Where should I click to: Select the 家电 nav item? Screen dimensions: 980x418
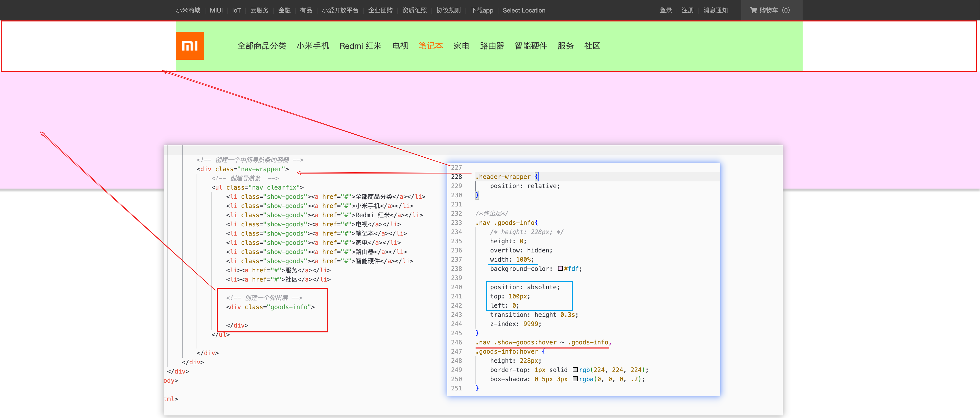point(461,46)
